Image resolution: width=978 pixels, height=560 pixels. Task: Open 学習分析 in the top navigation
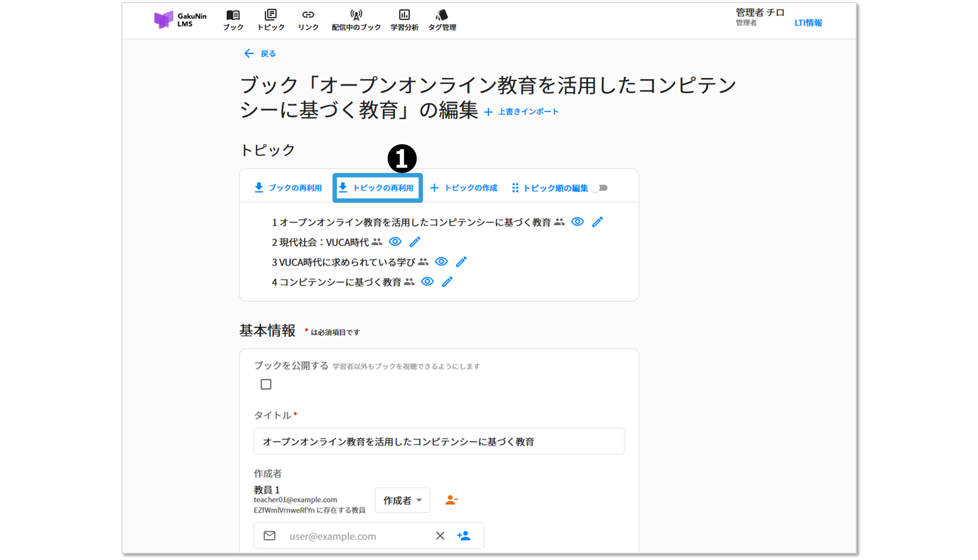tap(404, 20)
